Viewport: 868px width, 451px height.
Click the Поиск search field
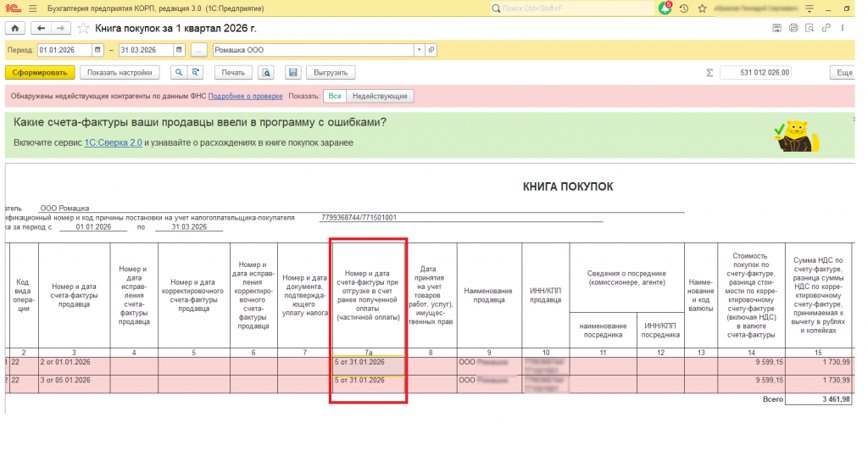(573, 8)
